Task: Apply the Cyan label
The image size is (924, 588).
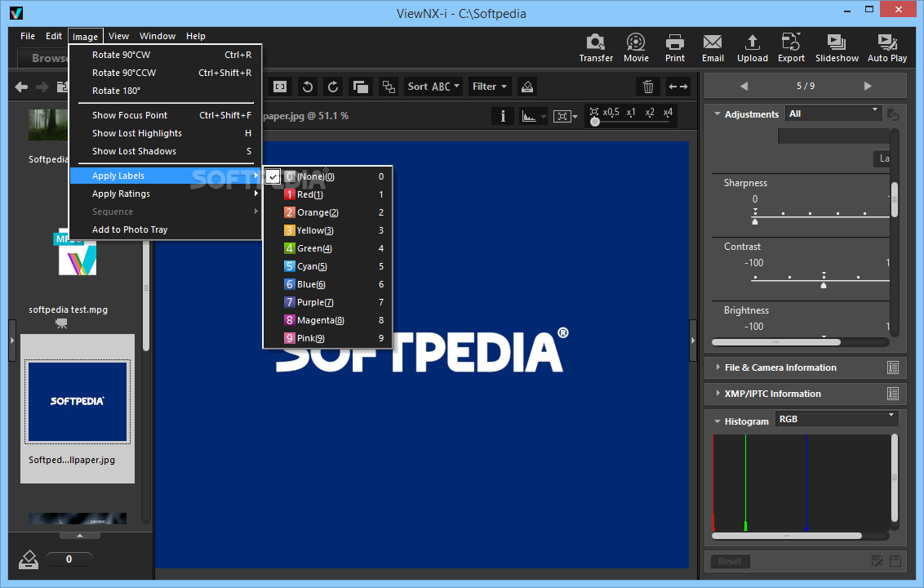Action: coord(327,266)
